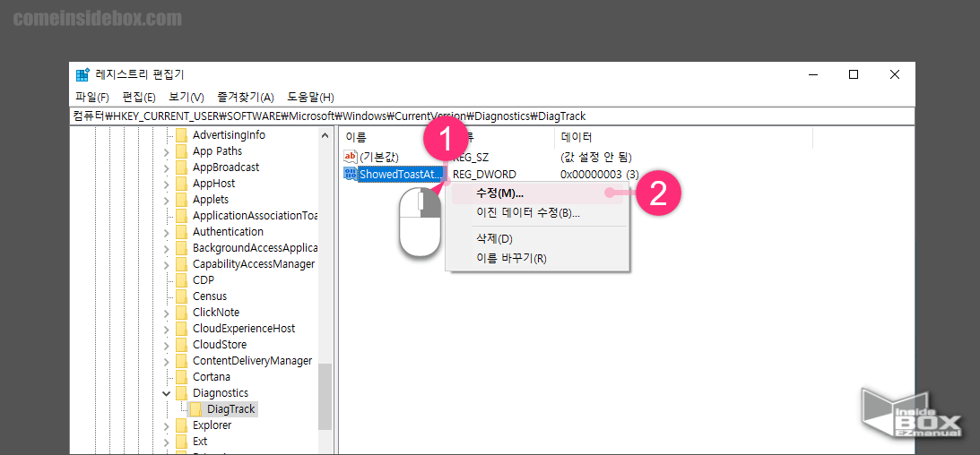The height and width of the screenshot is (455, 980).
Task: Click the Explorer folder icon
Action: tap(182, 425)
